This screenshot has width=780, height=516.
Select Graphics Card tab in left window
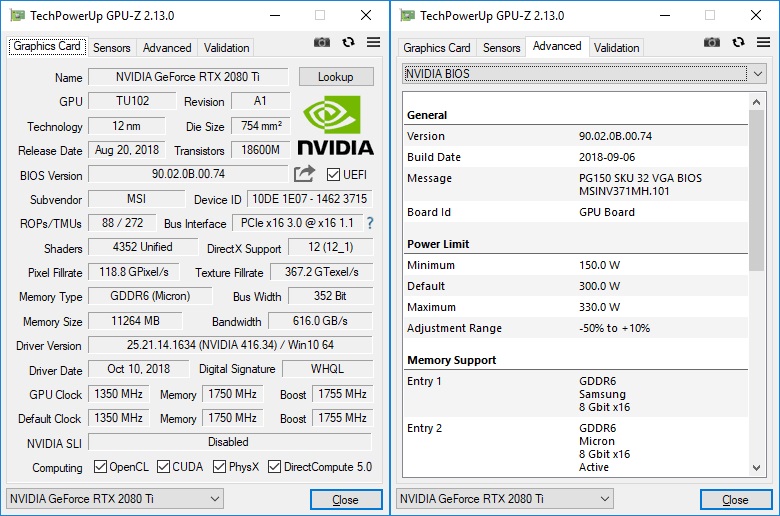click(x=47, y=46)
